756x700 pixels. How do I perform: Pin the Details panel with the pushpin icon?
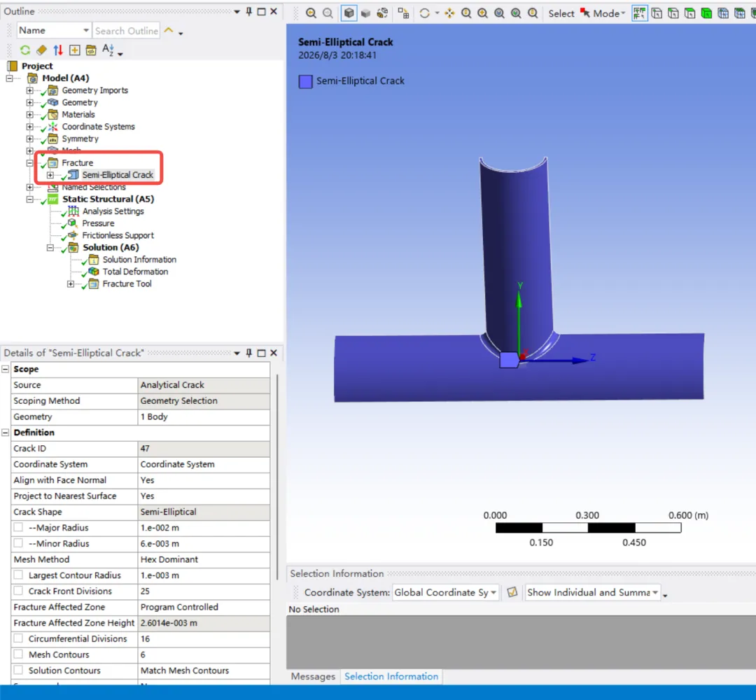tap(248, 353)
